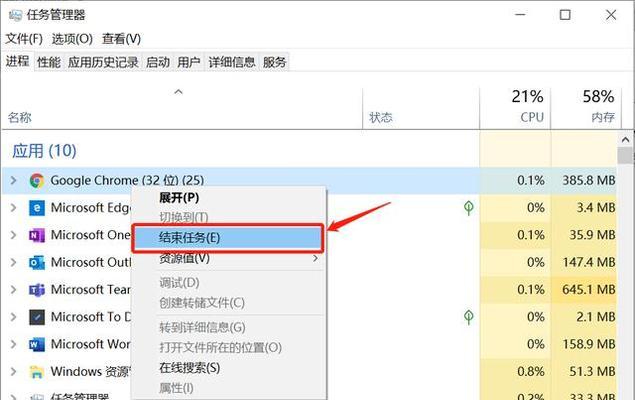Image resolution: width=635 pixels, height=400 pixels.
Task: Click the scrollbar up arrow
Action: click(626, 140)
